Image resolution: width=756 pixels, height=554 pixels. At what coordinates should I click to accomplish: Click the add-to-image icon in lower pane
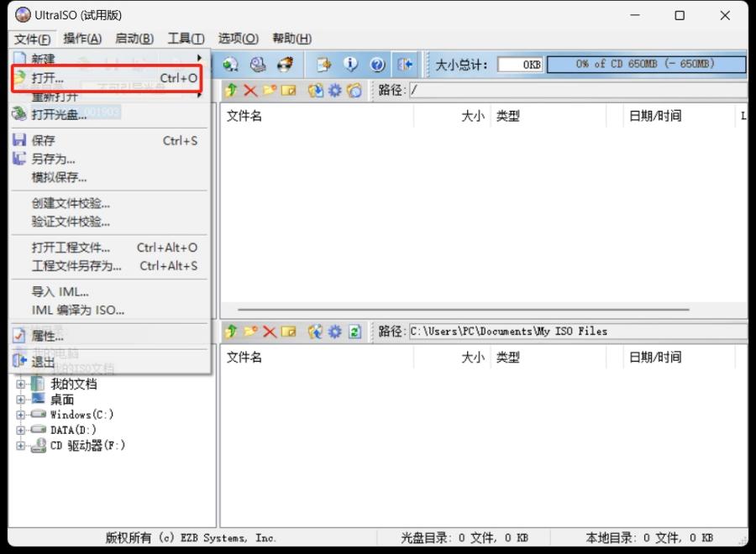tap(315, 332)
